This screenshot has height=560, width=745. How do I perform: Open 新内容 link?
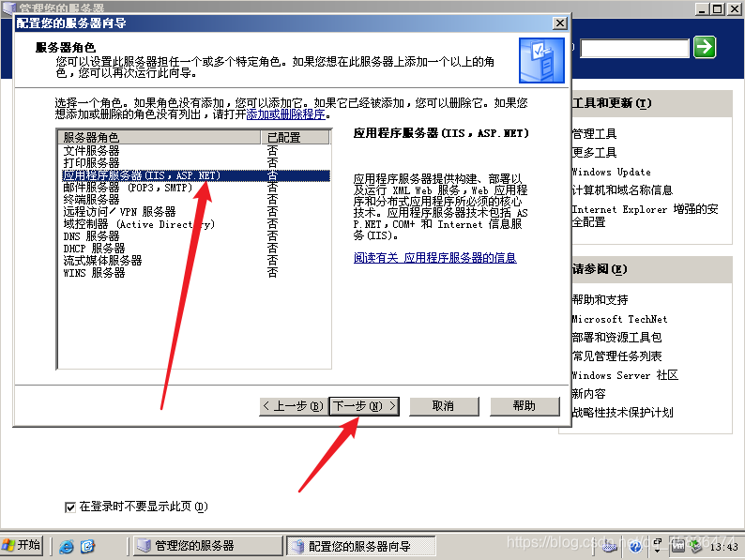click(x=588, y=394)
